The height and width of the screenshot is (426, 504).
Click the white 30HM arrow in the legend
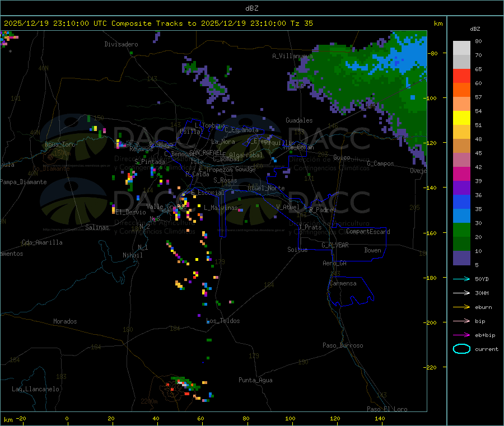(461, 293)
